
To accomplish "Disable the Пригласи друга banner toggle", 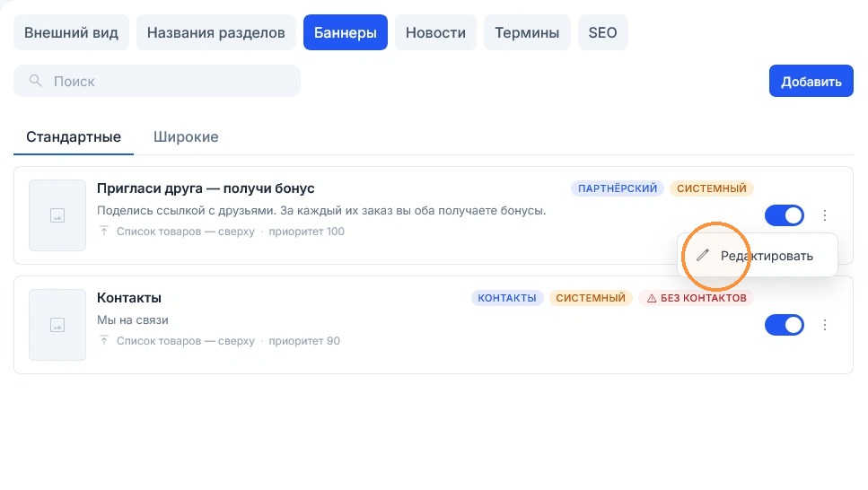I will pyautogui.click(x=784, y=215).
